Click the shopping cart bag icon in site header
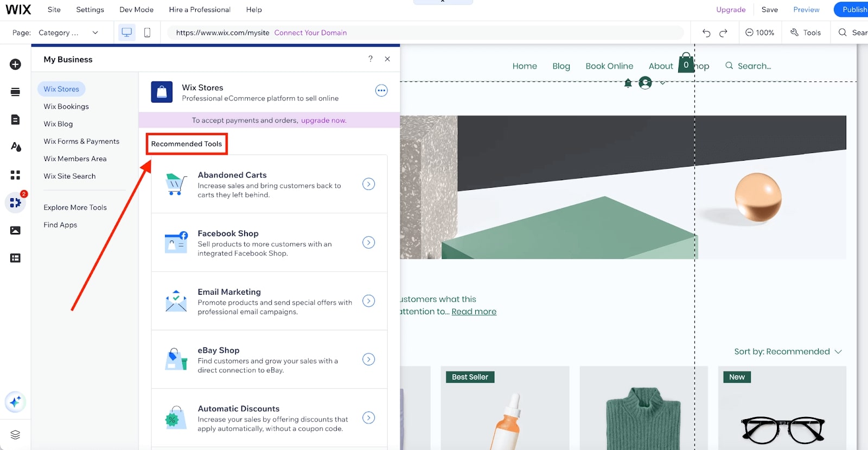868x450 pixels. pos(686,62)
